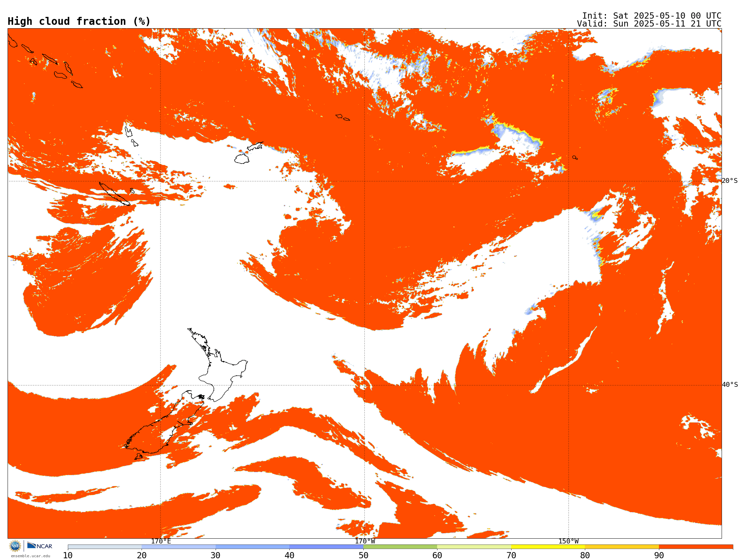The height and width of the screenshot is (560, 744).
Task: Select the 60-70 pale yellow colorbar segment
Action: pyautogui.click(x=474, y=547)
